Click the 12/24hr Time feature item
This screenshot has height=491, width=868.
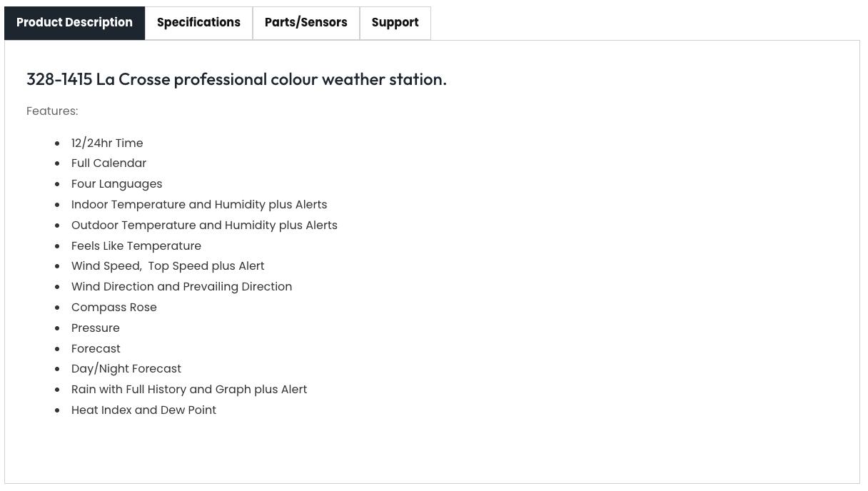107,143
